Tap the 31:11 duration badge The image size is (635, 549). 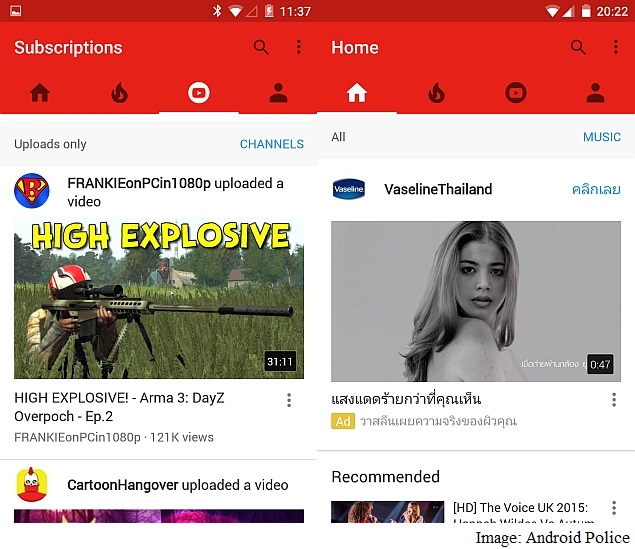tap(280, 361)
